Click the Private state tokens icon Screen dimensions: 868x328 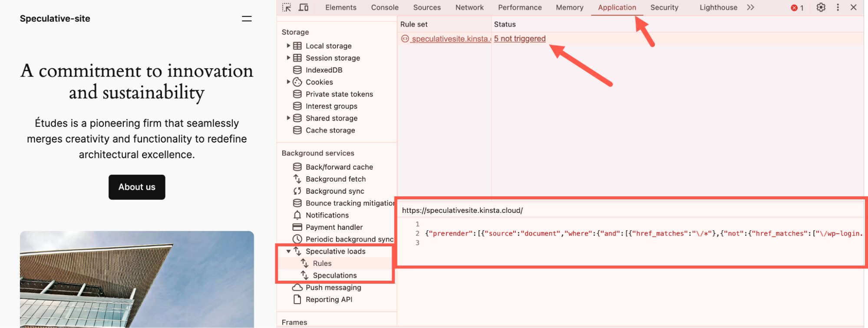tap(297, 94)
